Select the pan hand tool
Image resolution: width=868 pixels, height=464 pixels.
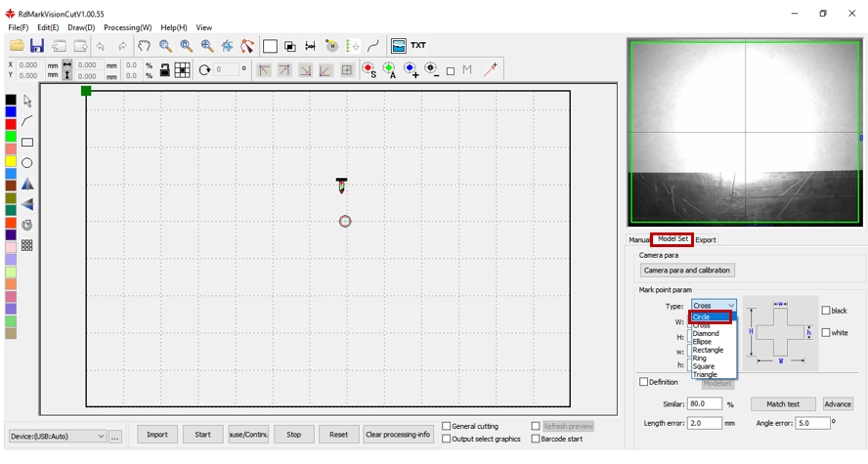[144, 45]
